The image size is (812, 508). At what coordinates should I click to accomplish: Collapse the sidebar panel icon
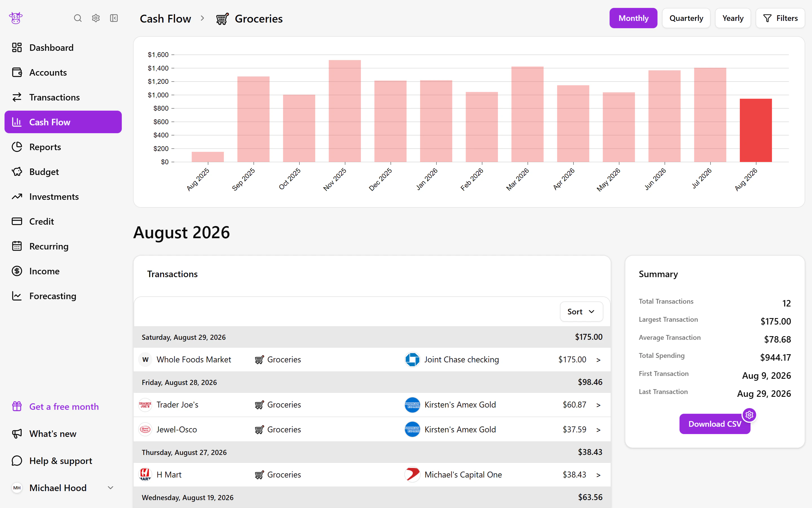114,18
